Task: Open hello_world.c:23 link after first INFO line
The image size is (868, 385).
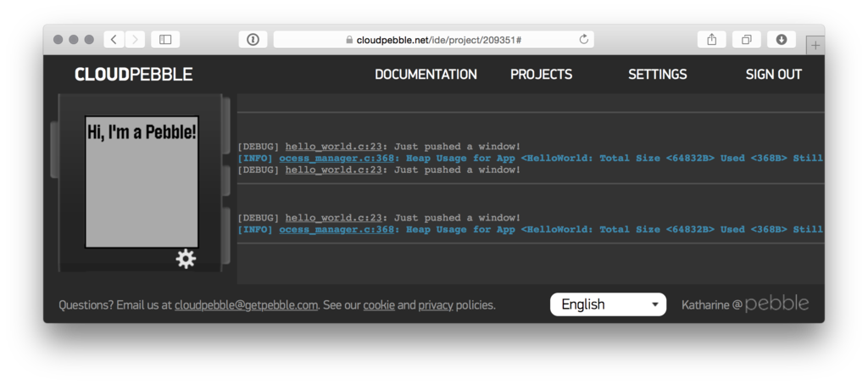Action: [333, 170]
